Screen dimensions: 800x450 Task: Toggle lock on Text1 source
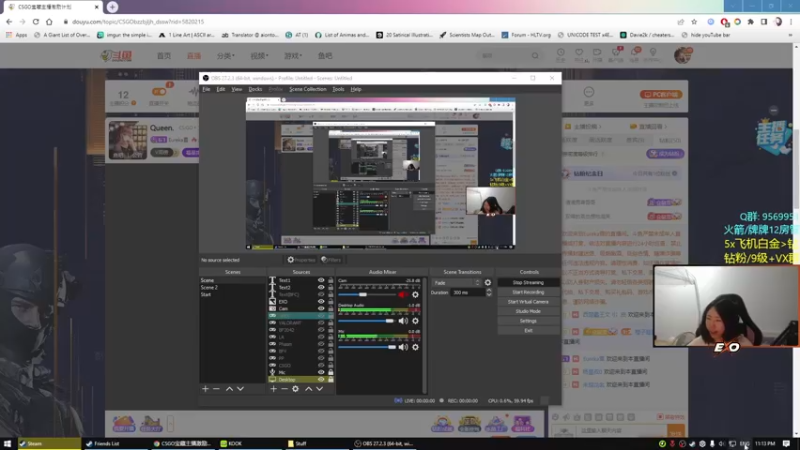331,280
